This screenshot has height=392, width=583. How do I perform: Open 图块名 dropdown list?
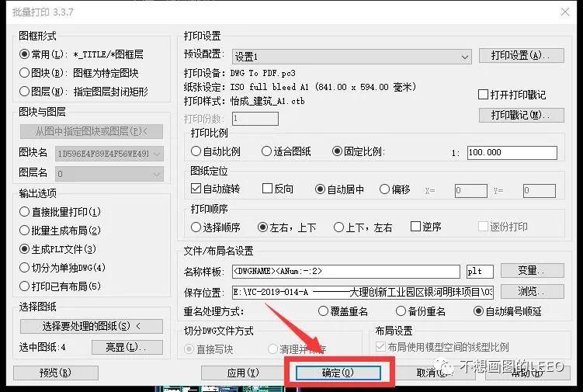click(x=109, y=154)
